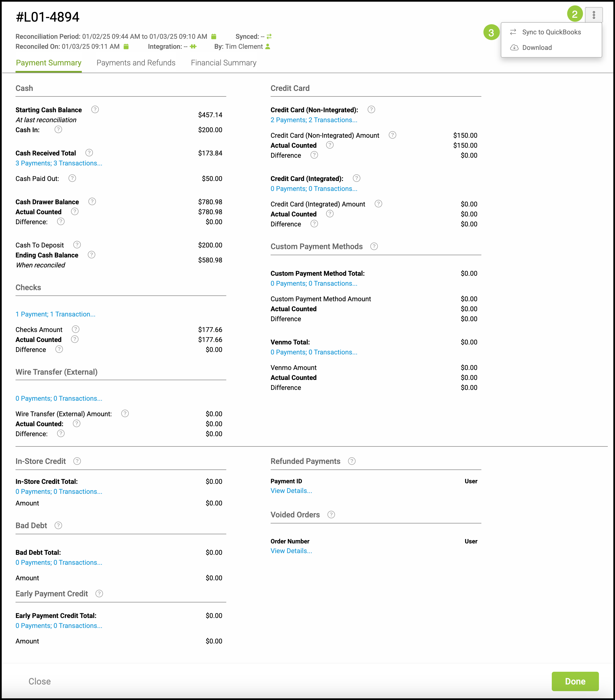The width and height of the screenshot is (615, 700).
Task: Click calendar icon beside Reconciled On date
Action: tap(126, 47)
